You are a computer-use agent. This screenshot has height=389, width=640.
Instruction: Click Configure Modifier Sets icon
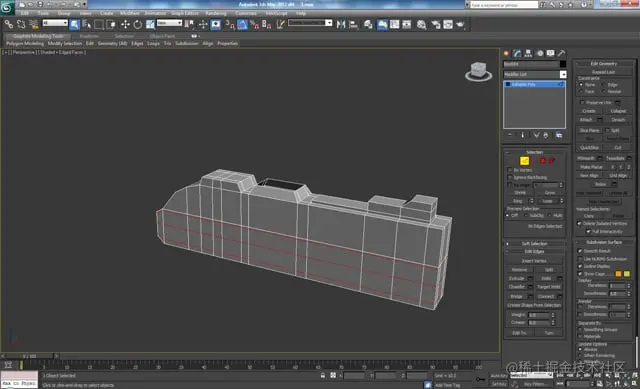coord(559,135)
